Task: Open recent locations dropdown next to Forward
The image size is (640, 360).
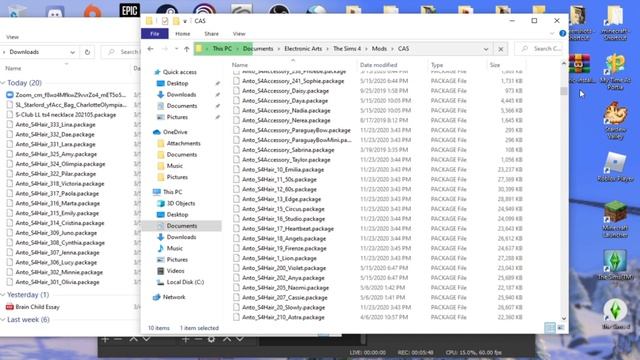Action: [x=176, y=49]
